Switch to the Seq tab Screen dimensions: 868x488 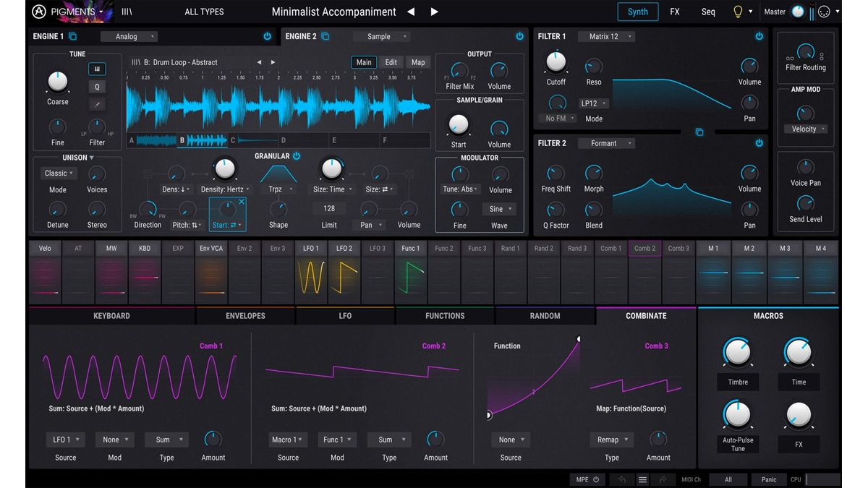point(708,12)
